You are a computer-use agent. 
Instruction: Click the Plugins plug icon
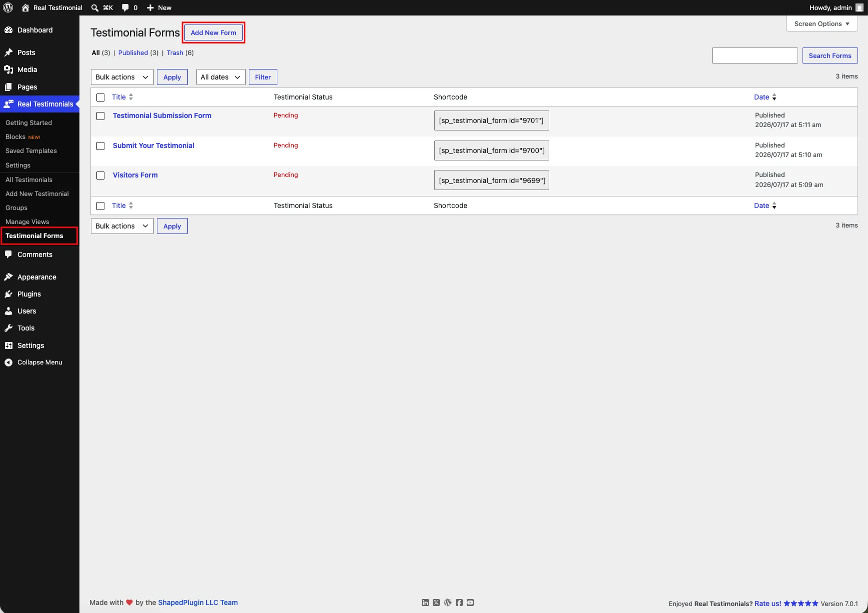(8, 294)
